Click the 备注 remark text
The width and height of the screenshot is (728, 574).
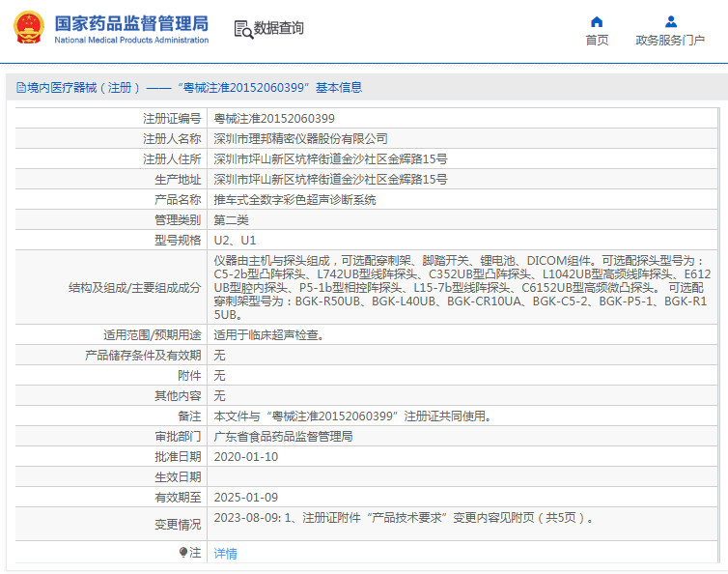352,416
